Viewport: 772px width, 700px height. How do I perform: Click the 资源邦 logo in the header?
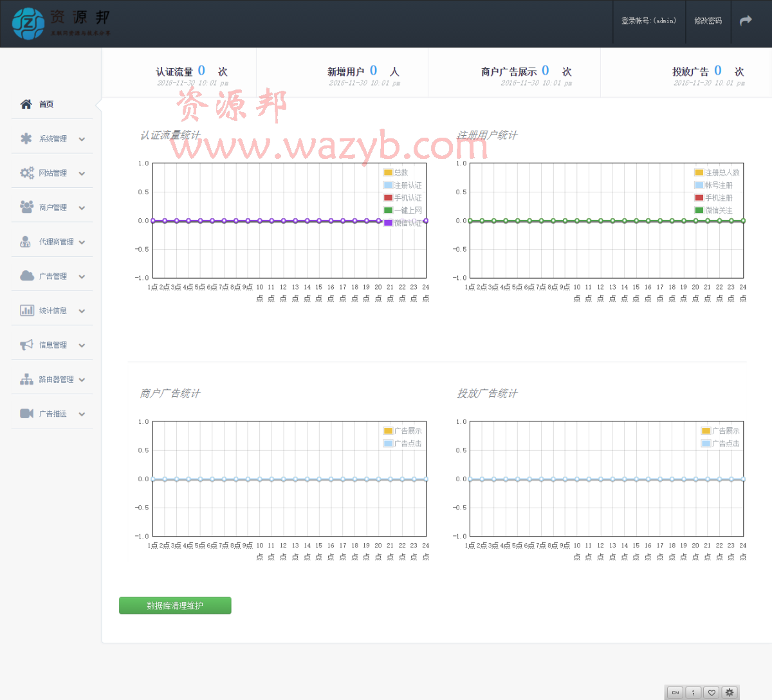[61, 23]
